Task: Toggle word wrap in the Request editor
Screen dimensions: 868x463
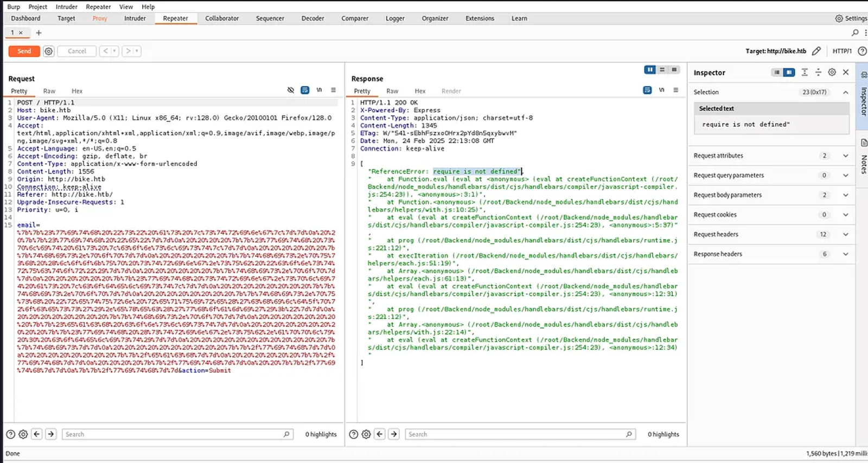Action: pos(305,90)
